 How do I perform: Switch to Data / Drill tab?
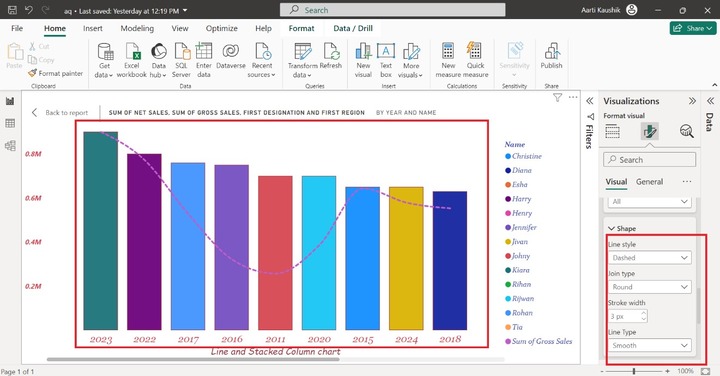[x=353, y=28]
